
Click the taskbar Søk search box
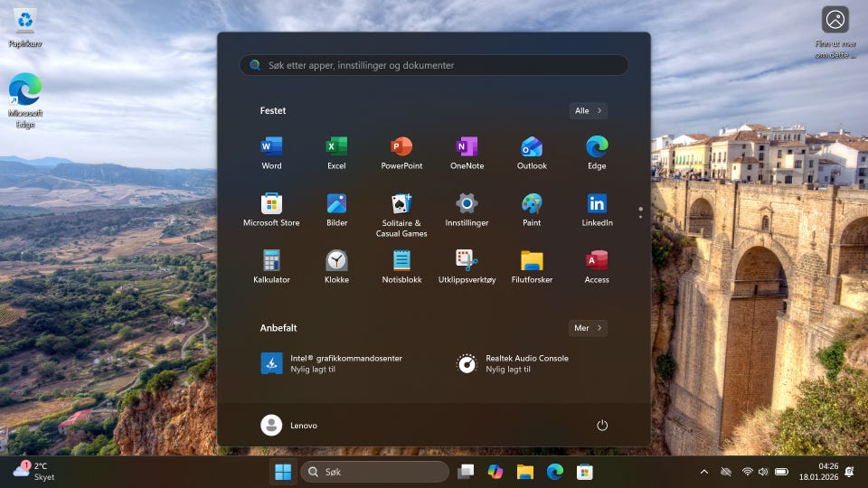(374, 472)
